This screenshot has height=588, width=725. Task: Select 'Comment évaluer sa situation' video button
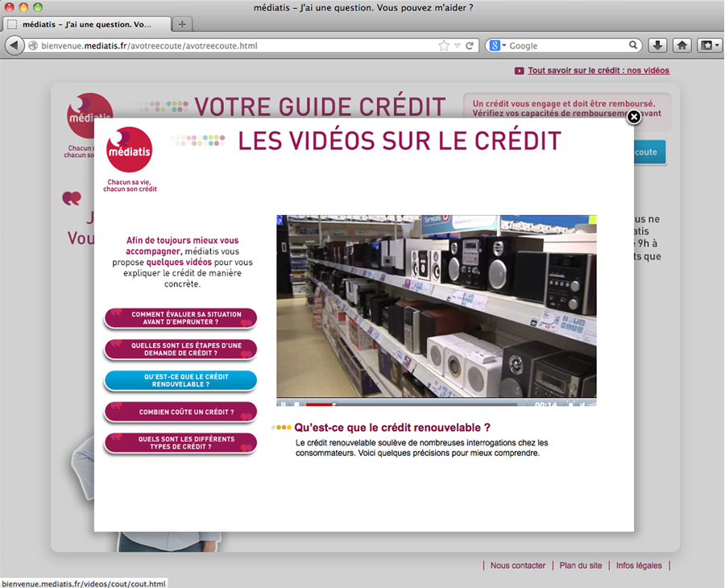point(180,318)
